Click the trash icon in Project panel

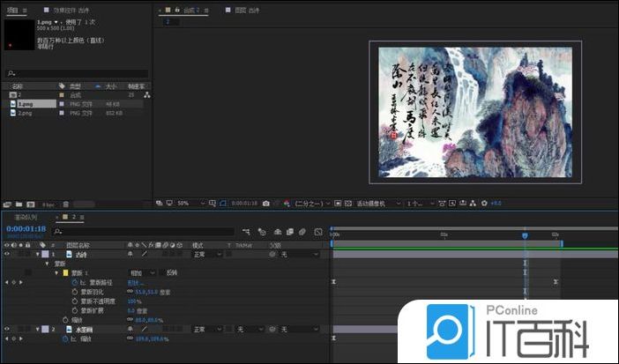[66, 204]
